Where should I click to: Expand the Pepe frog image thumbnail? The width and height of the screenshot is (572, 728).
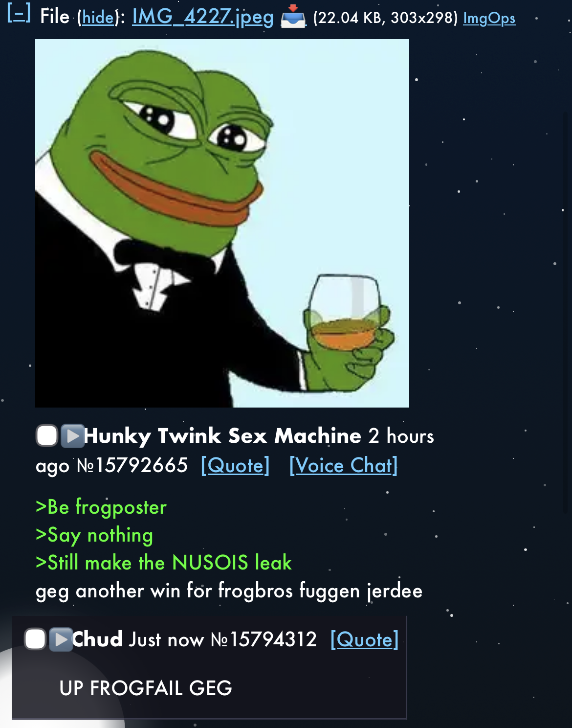222,223
